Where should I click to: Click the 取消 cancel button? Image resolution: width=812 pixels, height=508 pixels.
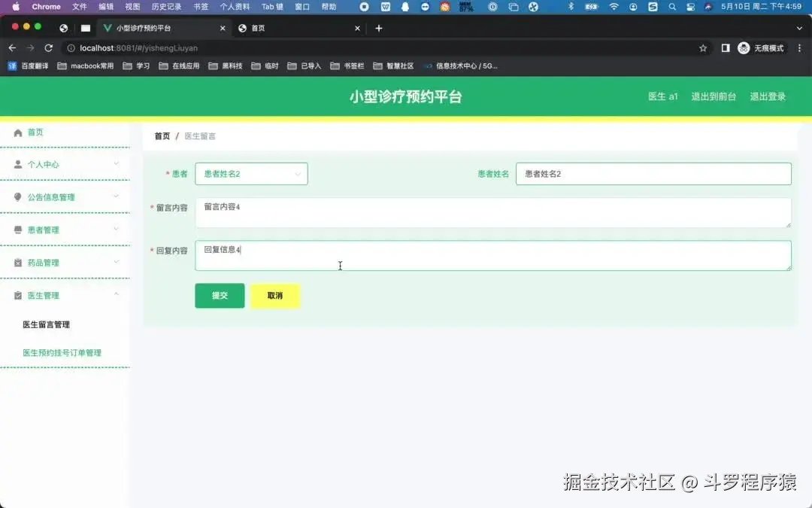pos(275,296)
